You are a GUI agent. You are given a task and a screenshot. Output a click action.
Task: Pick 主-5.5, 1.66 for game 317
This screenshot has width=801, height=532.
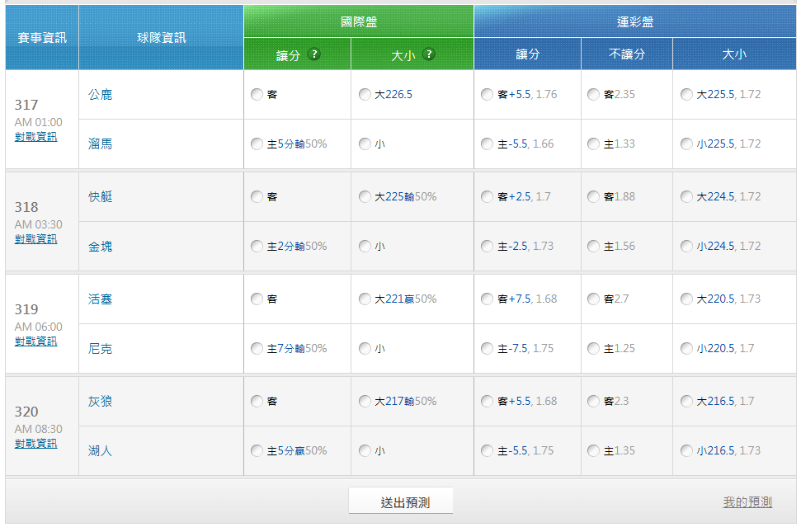coord(488,144)
